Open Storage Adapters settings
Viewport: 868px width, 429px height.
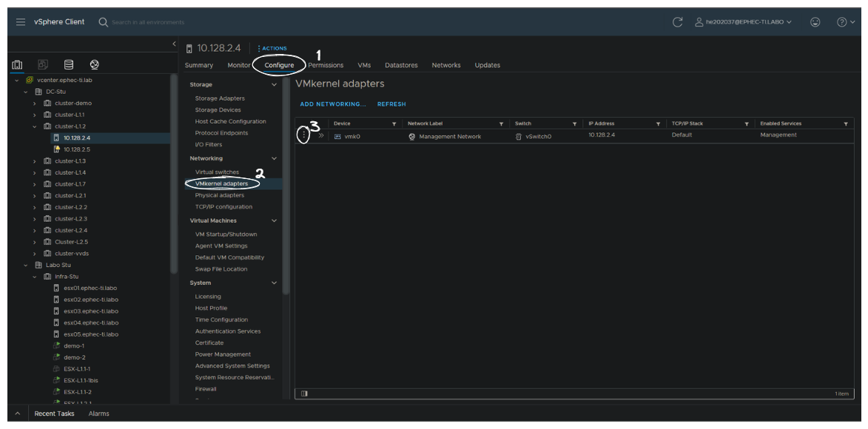pos(220,98)
